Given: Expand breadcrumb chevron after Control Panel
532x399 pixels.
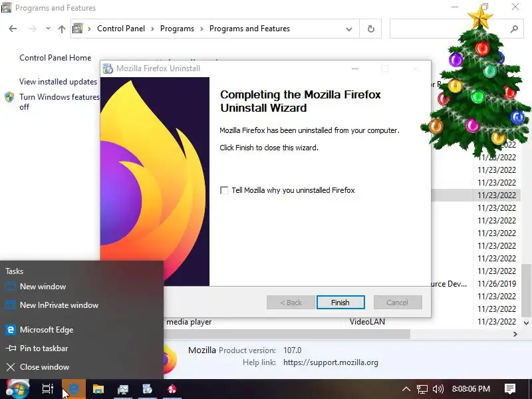Looking at the screenshot, I should (x=153, y=29).
